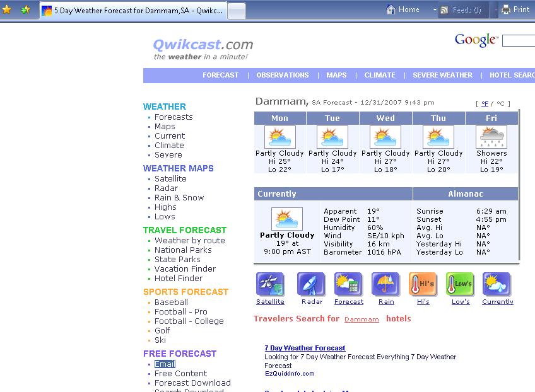Click the Add to Favorites icon
Screen dimensions: 535x392
tap(25, 10)
